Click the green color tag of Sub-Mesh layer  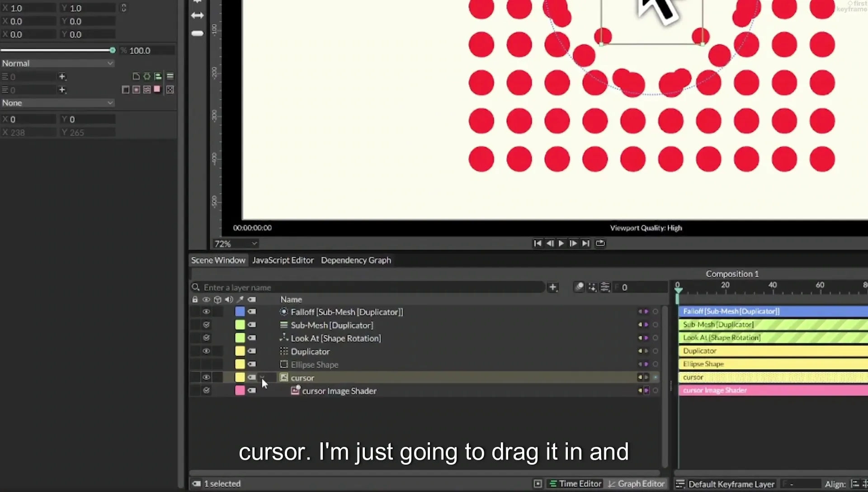click(240, 325)
